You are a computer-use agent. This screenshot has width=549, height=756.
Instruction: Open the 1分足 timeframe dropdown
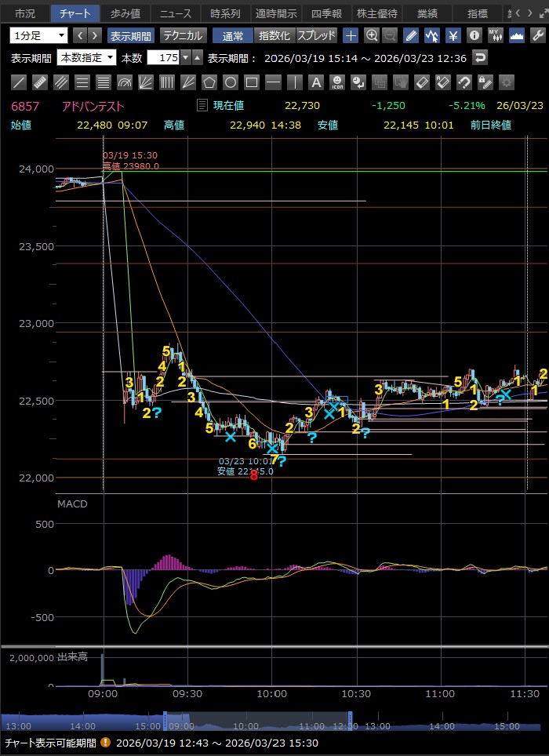coord(38,35)
